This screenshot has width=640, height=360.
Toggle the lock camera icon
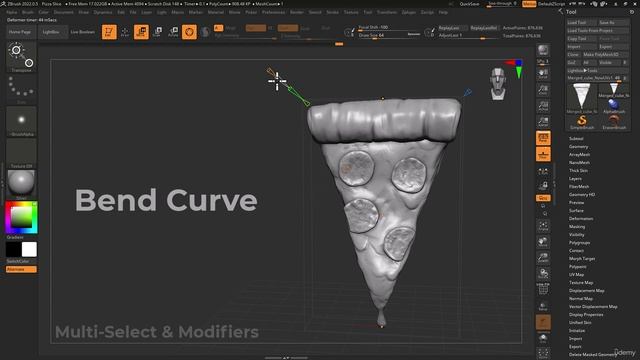[x=543, y=186]
